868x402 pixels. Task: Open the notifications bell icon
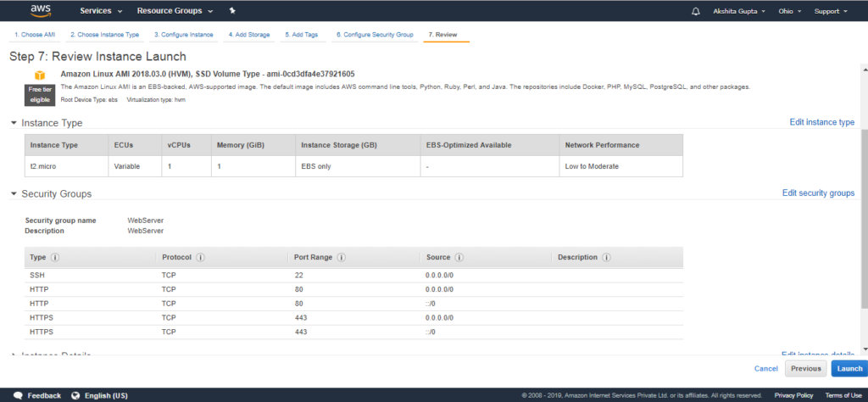[696, 11]
